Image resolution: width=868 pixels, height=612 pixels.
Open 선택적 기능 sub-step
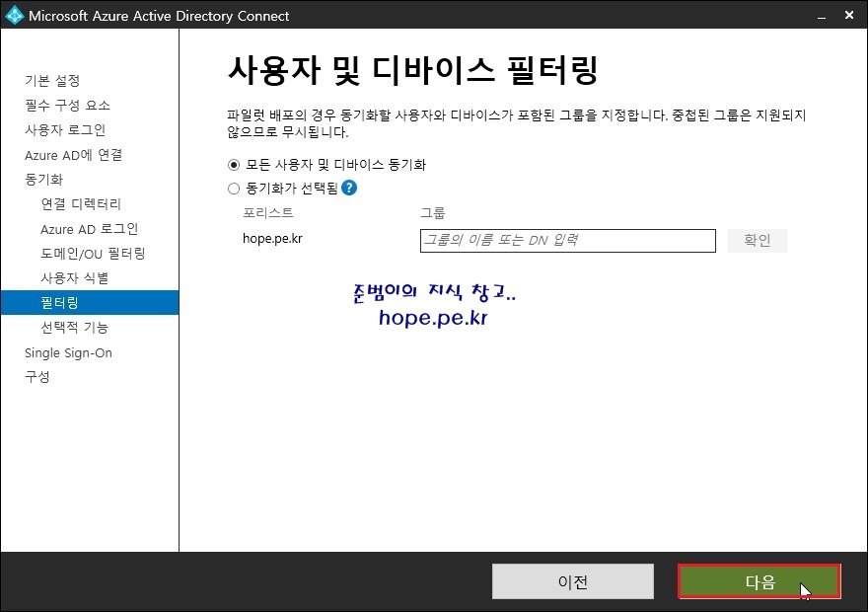tap(74, 327)
